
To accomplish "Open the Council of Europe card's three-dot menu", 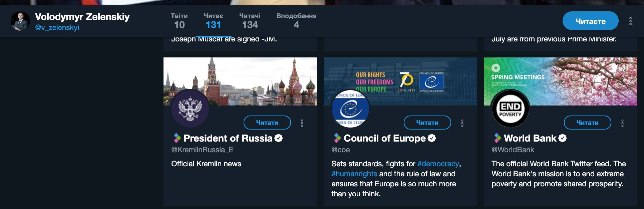I will (x=462, y=123).
